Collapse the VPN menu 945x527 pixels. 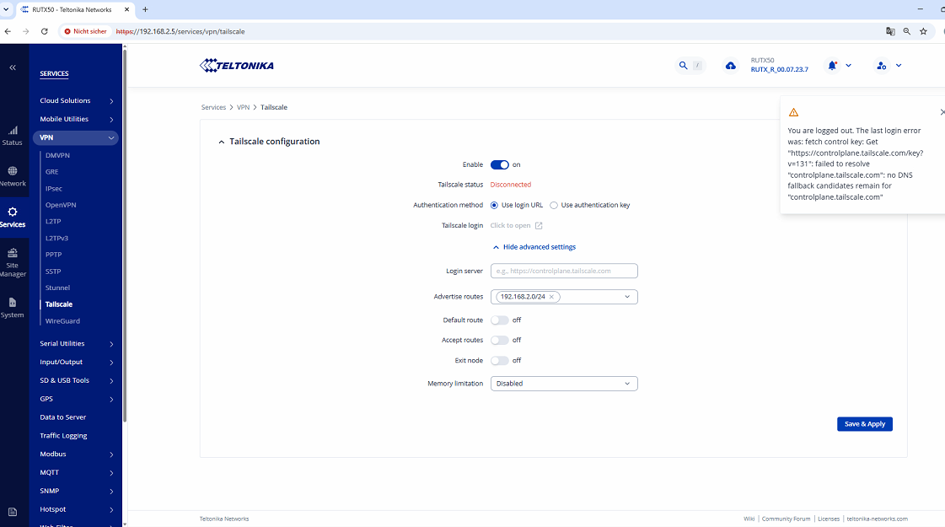coord(76,137)
